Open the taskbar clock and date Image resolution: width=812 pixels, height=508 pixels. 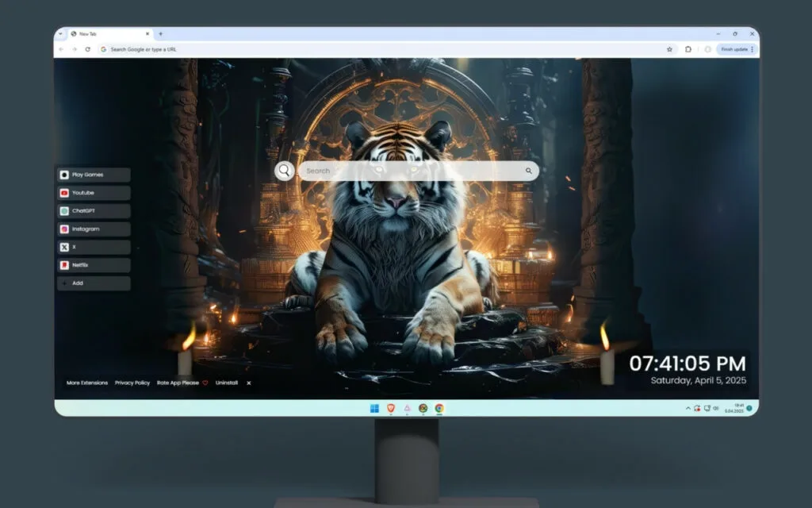(x=733, y=409)
